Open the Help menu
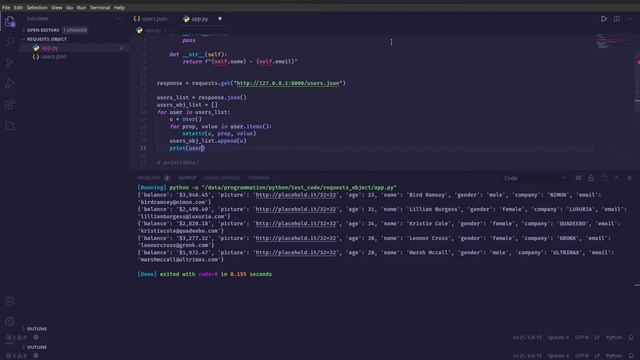Screen dimensions: 640x360 point(119,7)
